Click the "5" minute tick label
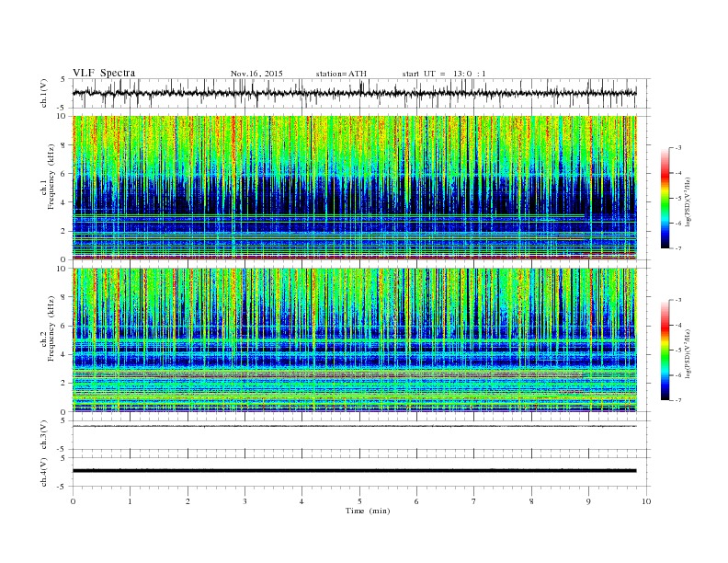 click(x=359, y=501)
